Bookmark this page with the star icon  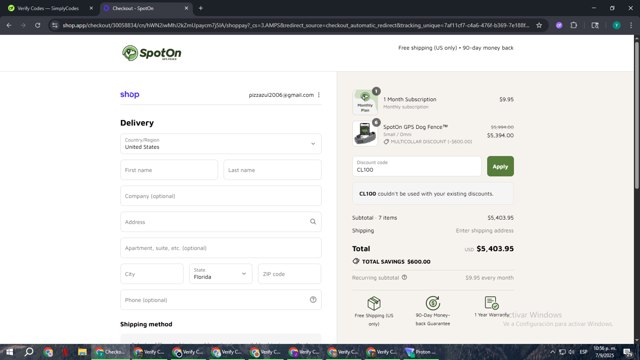coord(539,25)
